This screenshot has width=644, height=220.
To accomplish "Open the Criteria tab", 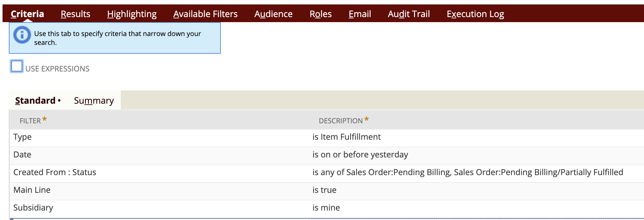I will (x=27, y=14).
